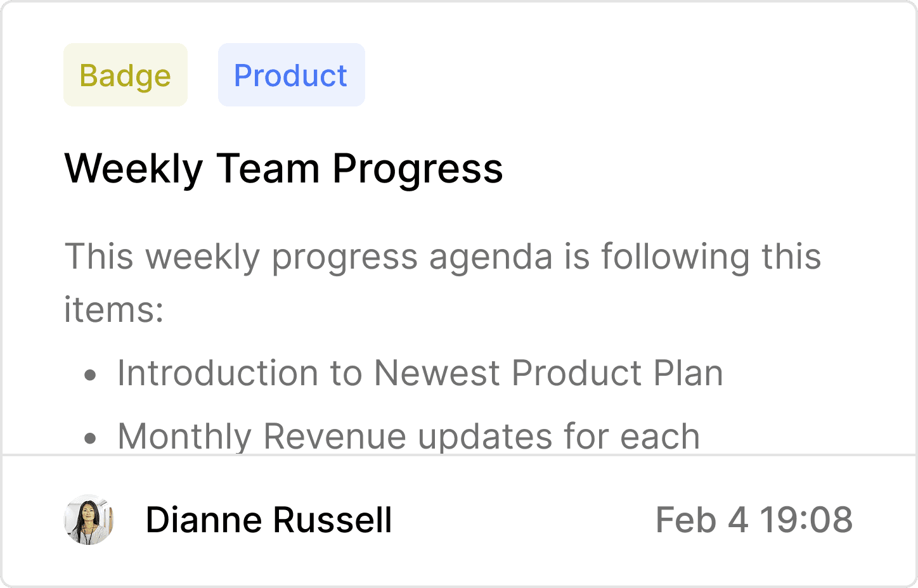Click the word 'Russell' in author name
918x588 pixels.
(x=333, y=520)
